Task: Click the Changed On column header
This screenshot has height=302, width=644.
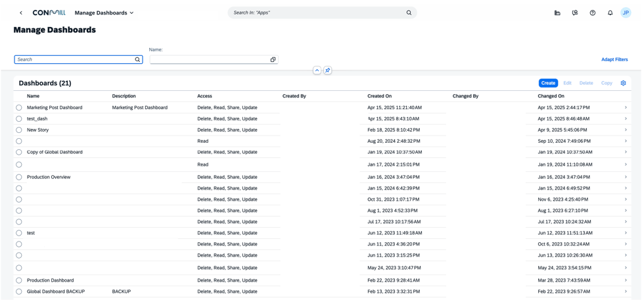Action: (551, 96)
